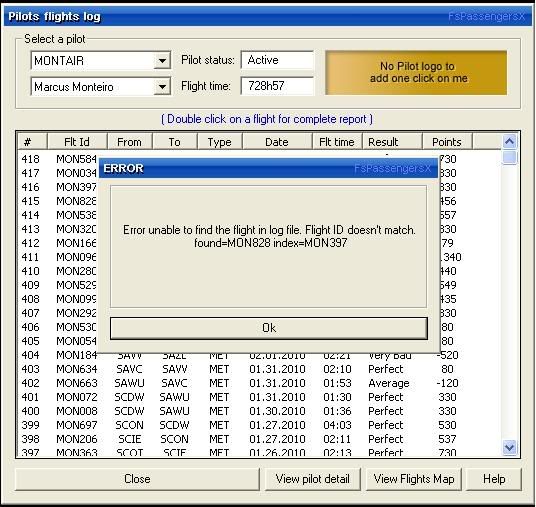Click the Flight time field 728h57
Screen dimensions: 536x507
(x=277, y=85)
